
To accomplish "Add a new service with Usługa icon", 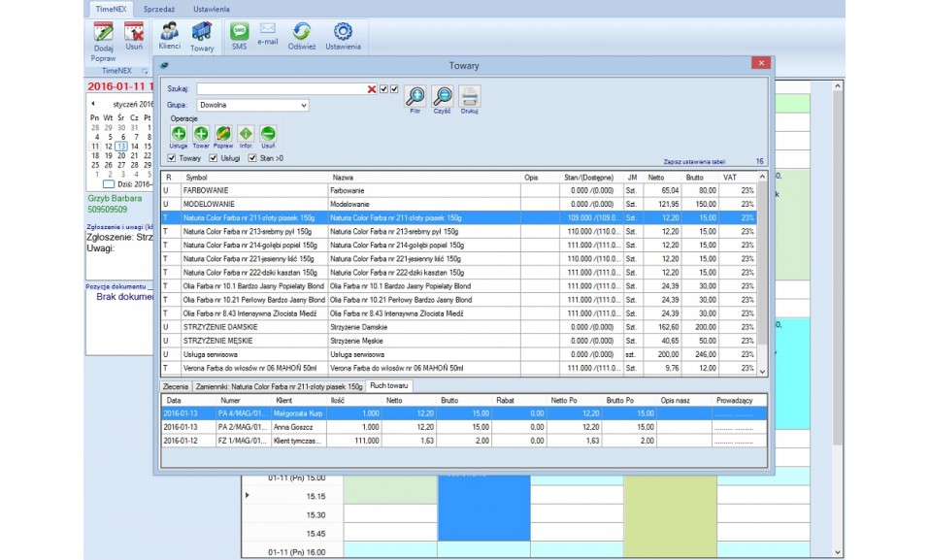I will click(179, 134).
